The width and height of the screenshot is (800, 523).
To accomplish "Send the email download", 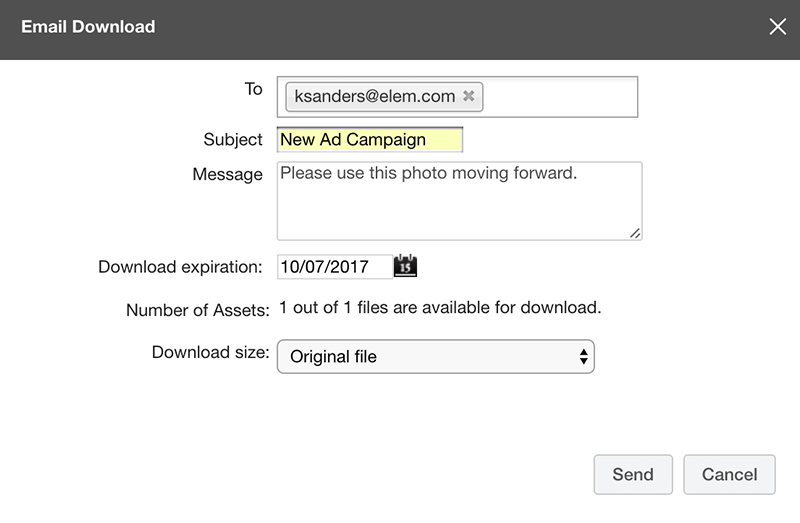I will coord(633,475).
